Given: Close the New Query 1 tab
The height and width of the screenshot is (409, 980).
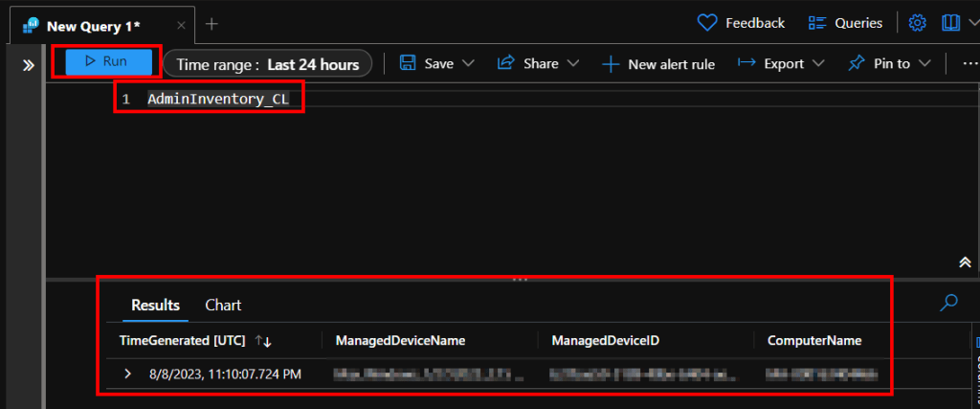Looking at the screenshot, I should point(182,25).
